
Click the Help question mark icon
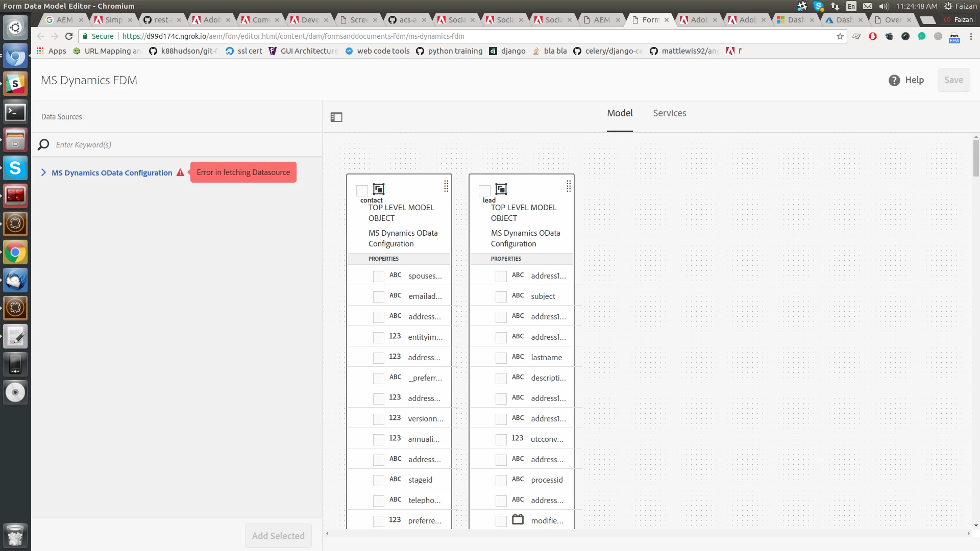click(894, 80)
